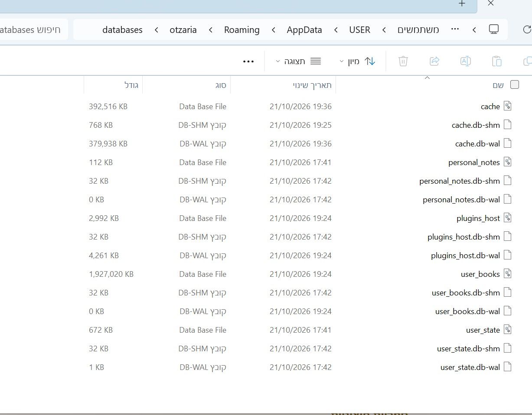Image resolution: width=532 pixels, height=415 pixels.
Task: Open the toolbar's three-dot more options
Action: (x=248, y=62)
